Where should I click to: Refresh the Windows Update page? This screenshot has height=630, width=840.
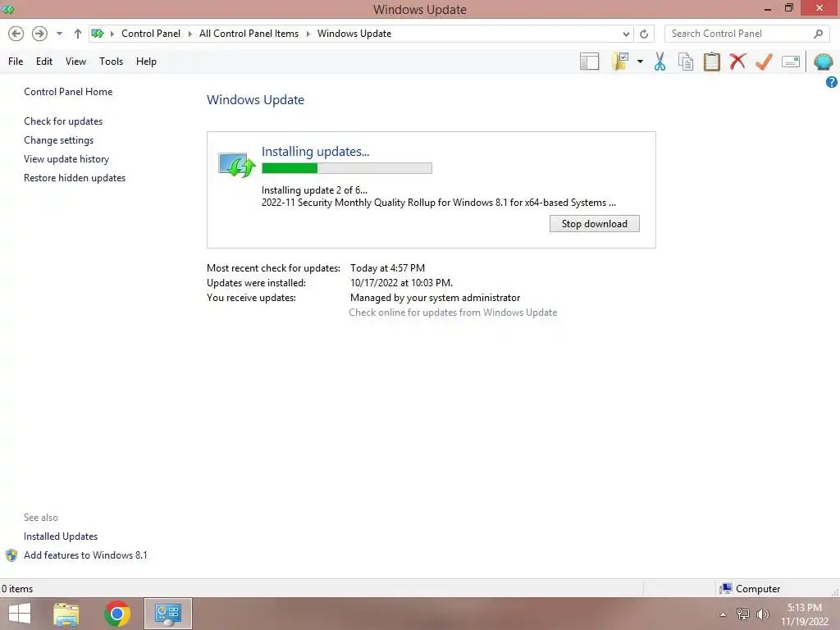644,34
